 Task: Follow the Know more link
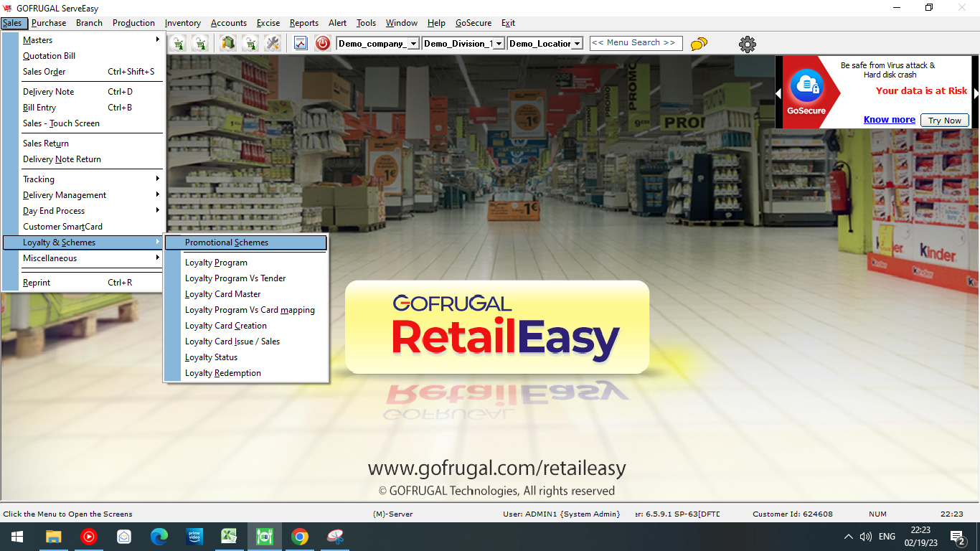point(890,120)
